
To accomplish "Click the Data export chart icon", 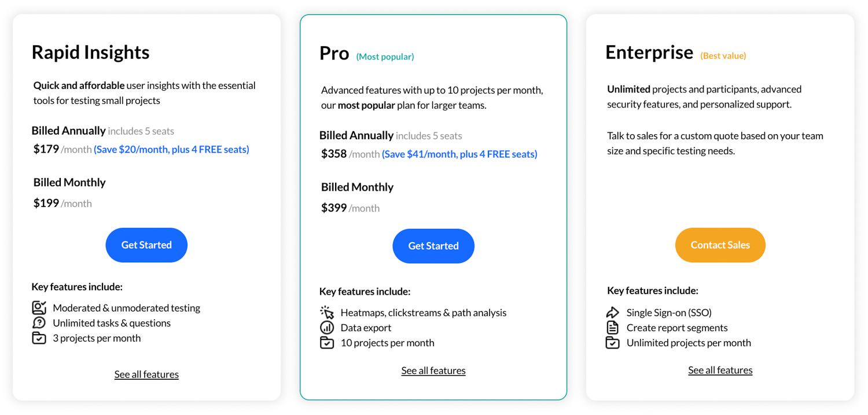I will (327, 327).
